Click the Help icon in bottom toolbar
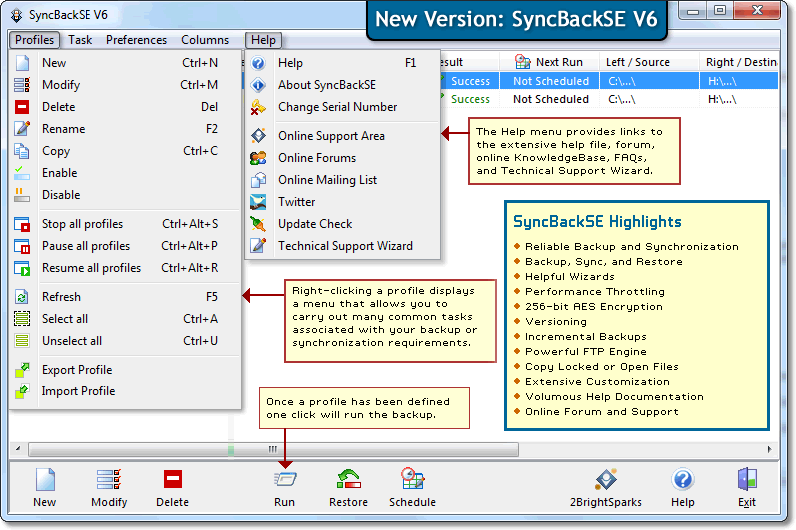Image resolution: width=796 pixels, height=530 pixels. (683, 481)
